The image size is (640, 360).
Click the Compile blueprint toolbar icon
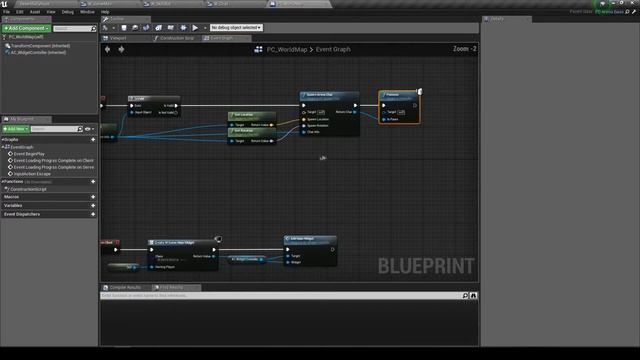[105, 28]
